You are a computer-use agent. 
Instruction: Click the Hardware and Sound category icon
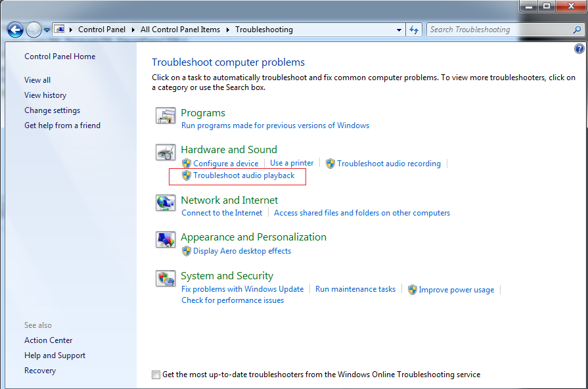point(166,152)
